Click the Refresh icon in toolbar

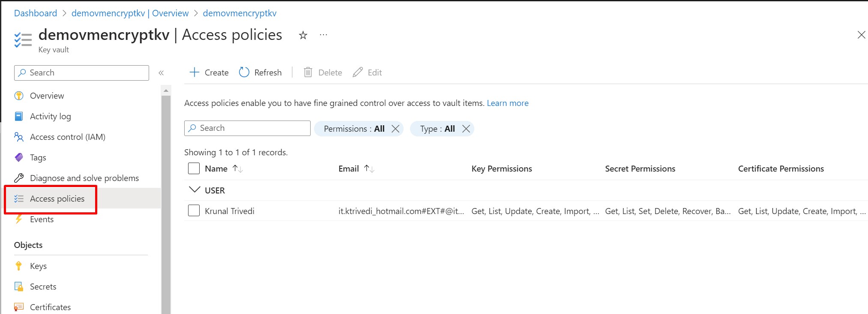click(244, 72)
